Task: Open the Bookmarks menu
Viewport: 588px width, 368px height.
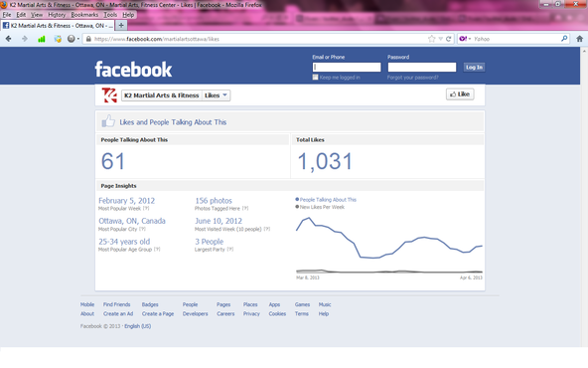Action: point(84,15)
